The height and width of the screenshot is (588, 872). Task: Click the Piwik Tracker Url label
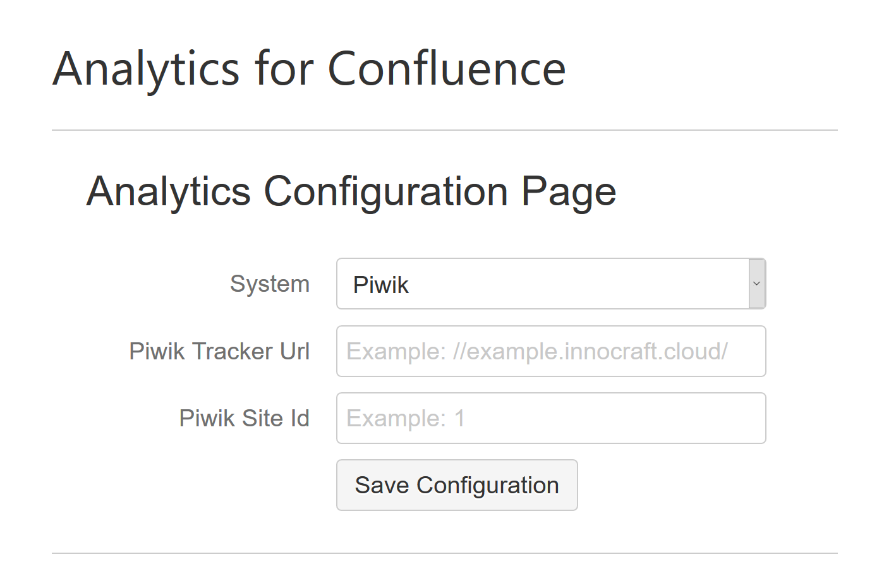219,351
